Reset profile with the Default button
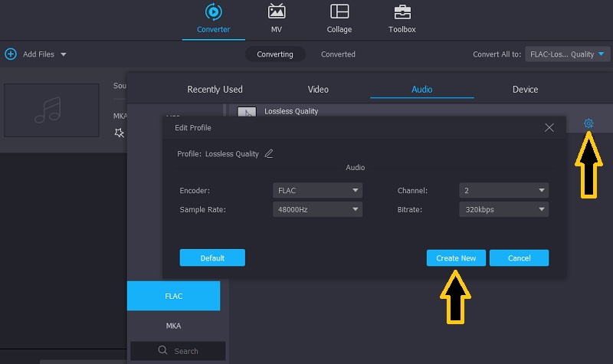Viewport: 613px width, 364px height. click(x=212, y=258)
